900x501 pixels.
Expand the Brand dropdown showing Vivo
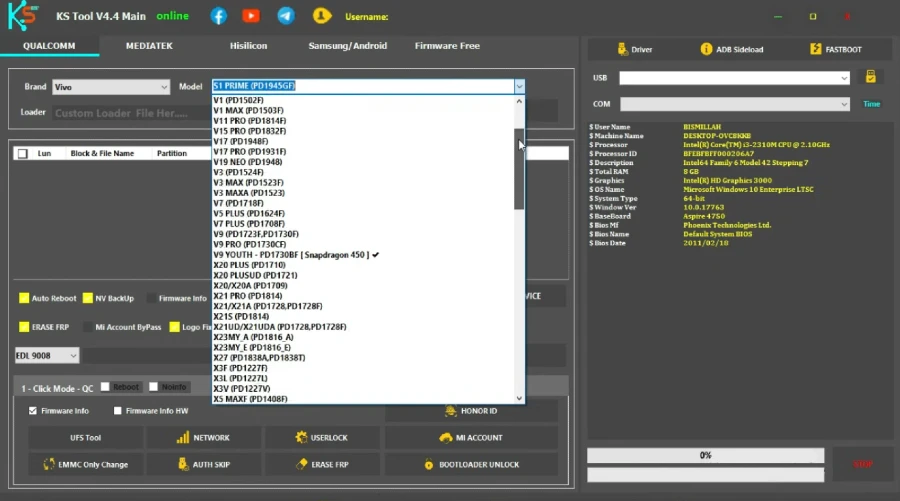110,87
